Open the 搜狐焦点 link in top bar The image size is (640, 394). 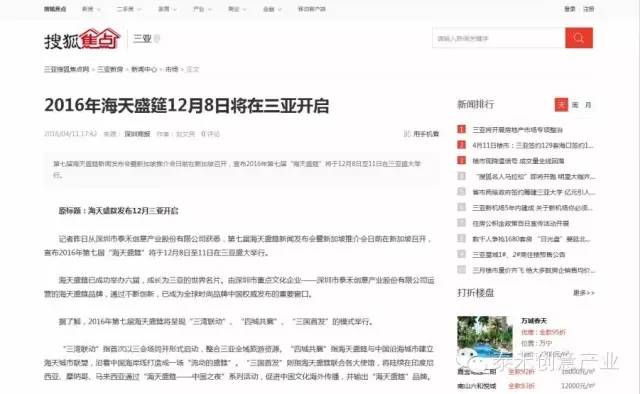(55, 9)
